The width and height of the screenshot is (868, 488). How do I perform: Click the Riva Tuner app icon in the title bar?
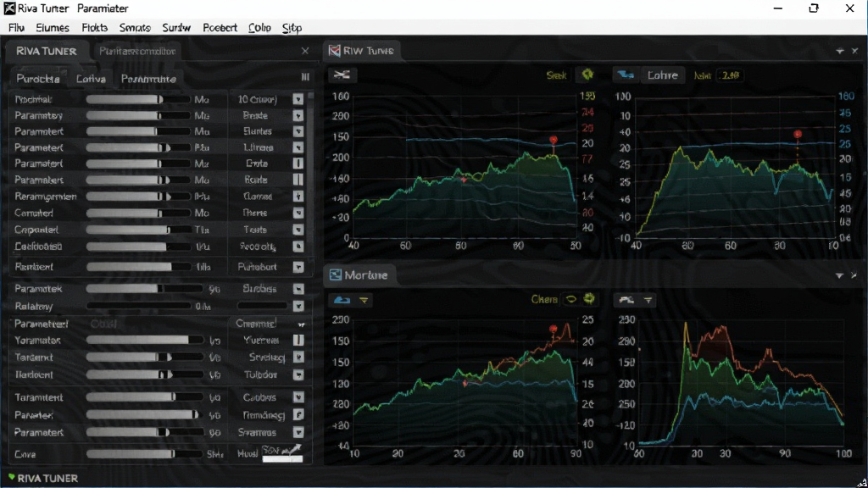click(x=9, y=8)
